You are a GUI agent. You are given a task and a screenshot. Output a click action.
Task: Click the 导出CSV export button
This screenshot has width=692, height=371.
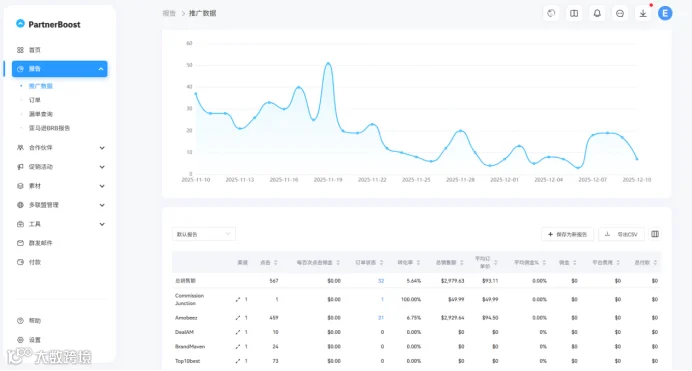click(x=621, y=234)
